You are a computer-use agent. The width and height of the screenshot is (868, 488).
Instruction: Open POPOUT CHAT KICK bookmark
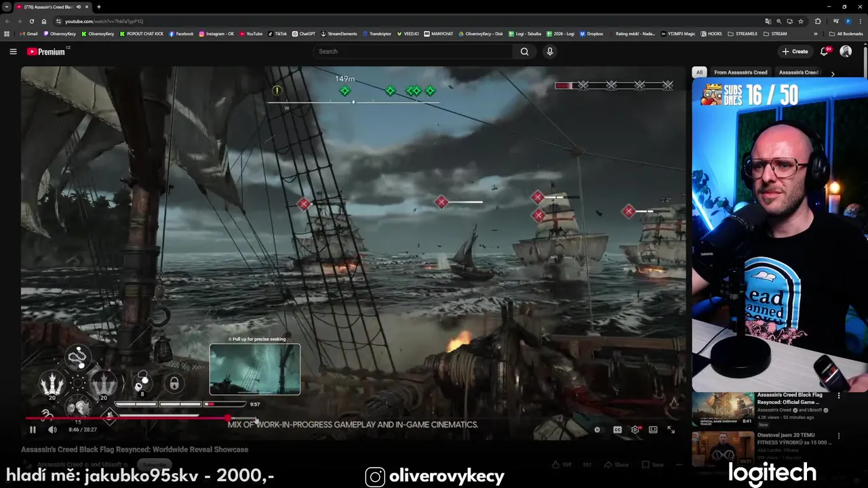[x=142, y=33]
